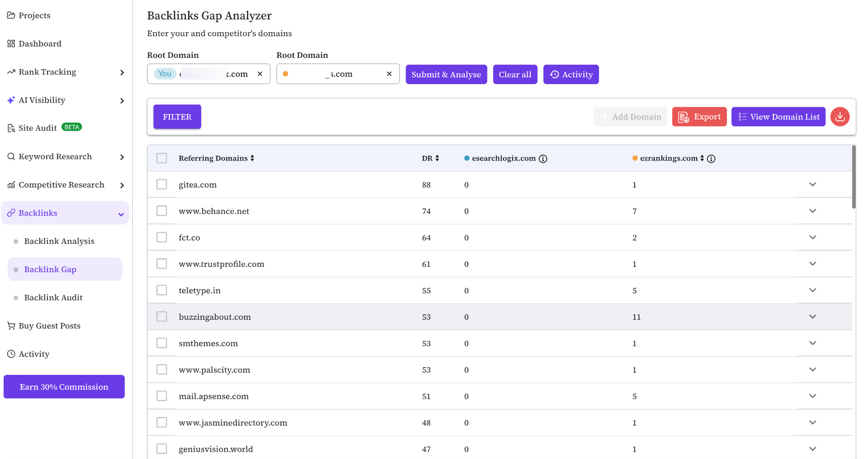
Task: Expand the teletype.in row details
Action: (813, 290)
